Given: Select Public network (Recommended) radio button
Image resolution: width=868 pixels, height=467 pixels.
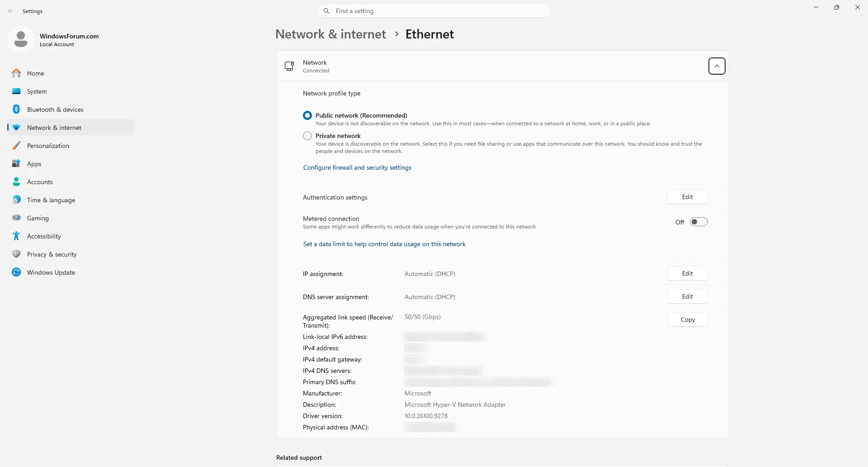Looking at the screenshot, I should click(x=307, y=115).
